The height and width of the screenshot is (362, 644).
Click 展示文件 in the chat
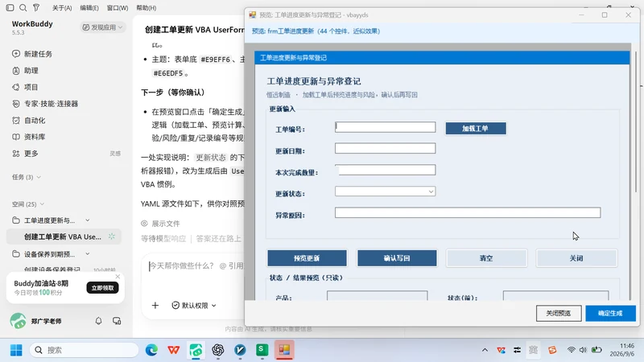pyautogui.click(x=160, y=224)
